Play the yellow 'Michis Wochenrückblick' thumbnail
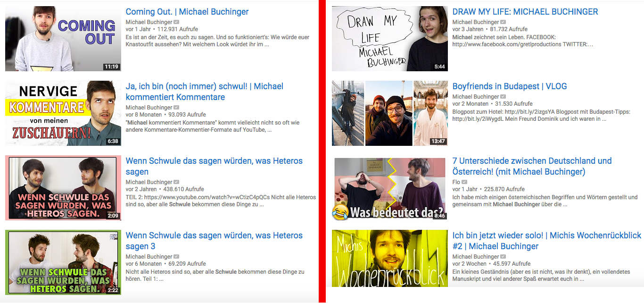 [x=390, y=258]
